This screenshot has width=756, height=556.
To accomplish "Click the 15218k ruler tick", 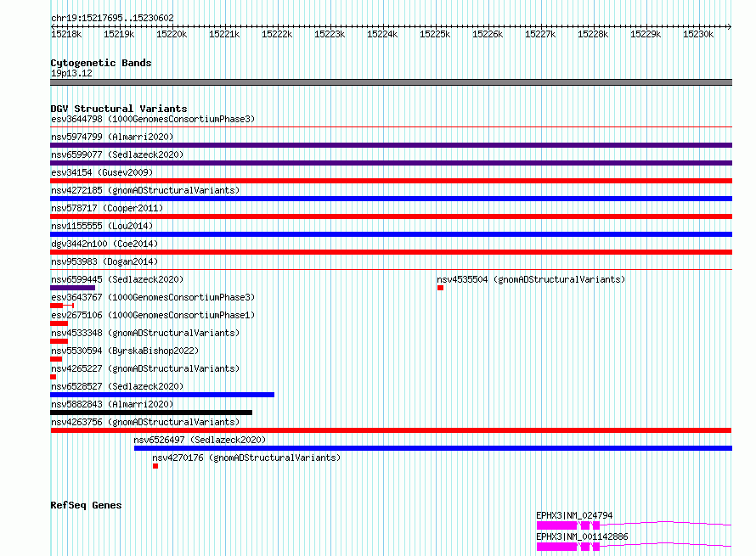I will [66, 34].
